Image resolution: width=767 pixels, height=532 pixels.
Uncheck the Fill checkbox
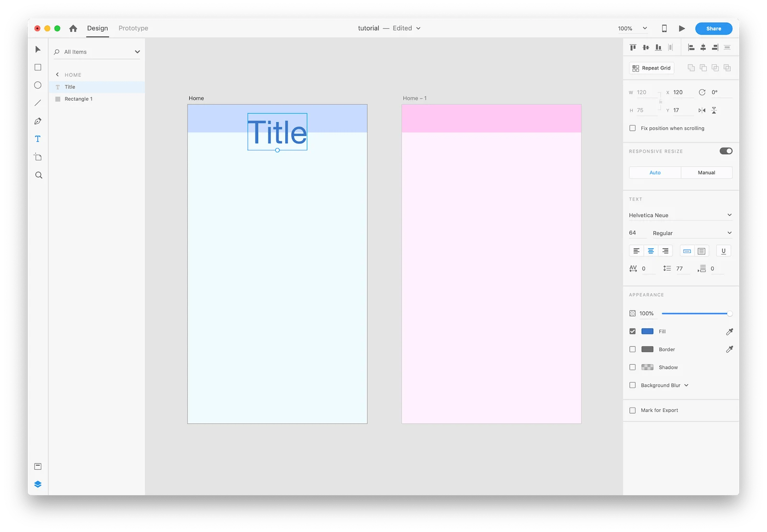(633, 331)
